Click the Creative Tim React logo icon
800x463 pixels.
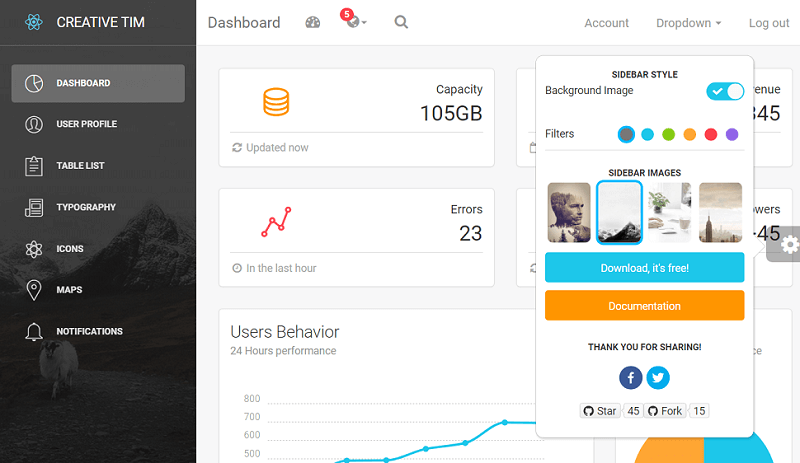34,22
